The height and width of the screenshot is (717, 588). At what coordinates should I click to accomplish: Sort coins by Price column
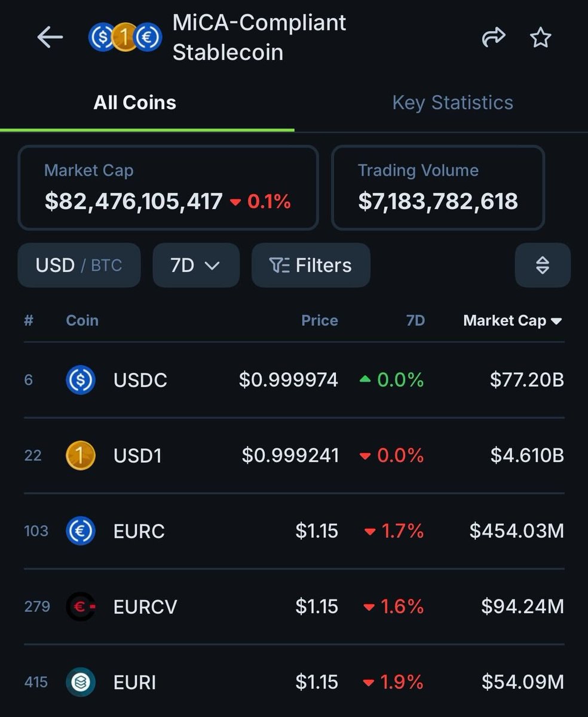(319, 321)
